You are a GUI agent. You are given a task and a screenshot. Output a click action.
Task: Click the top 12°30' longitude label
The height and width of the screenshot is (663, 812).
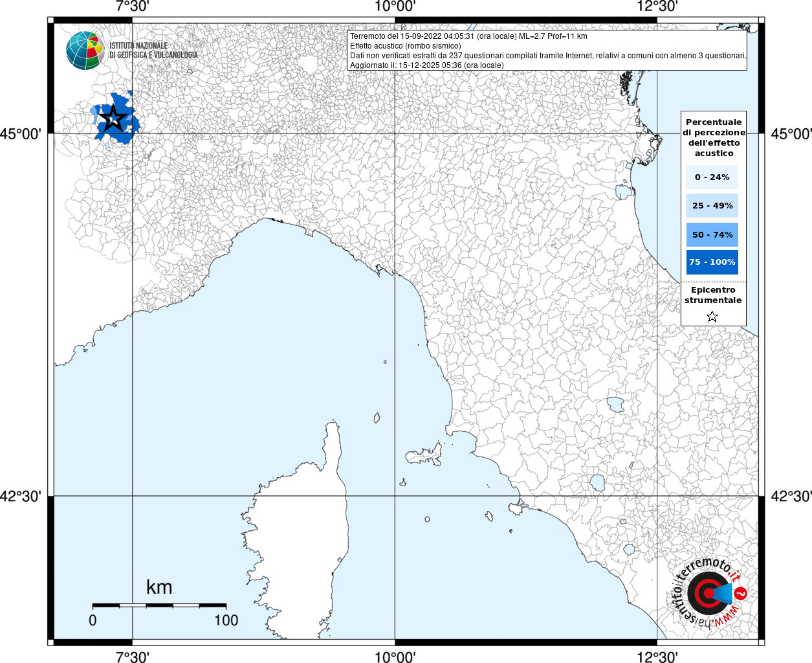pyautogui.click(x=657, y=6)
